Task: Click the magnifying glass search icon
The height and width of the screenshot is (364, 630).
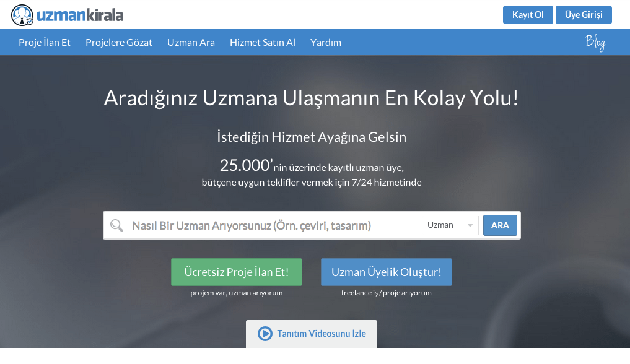Action: click(x=116, y=225)
